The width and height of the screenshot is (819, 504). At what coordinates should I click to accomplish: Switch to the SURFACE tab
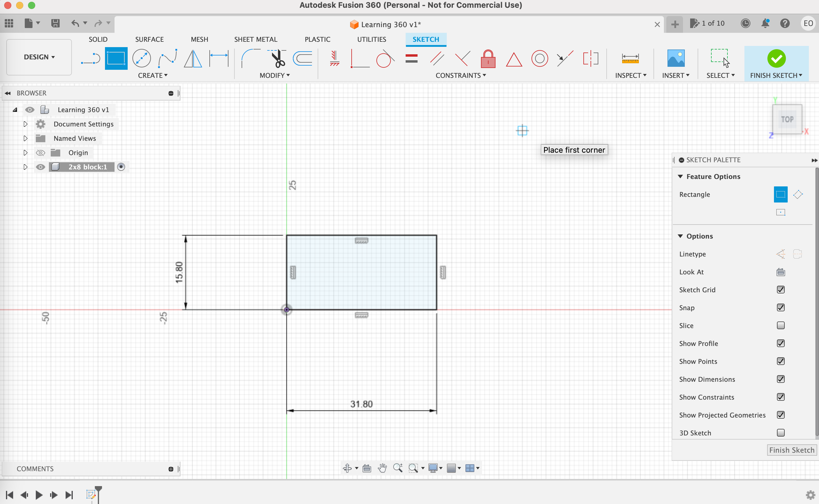[x=149, y=39]
